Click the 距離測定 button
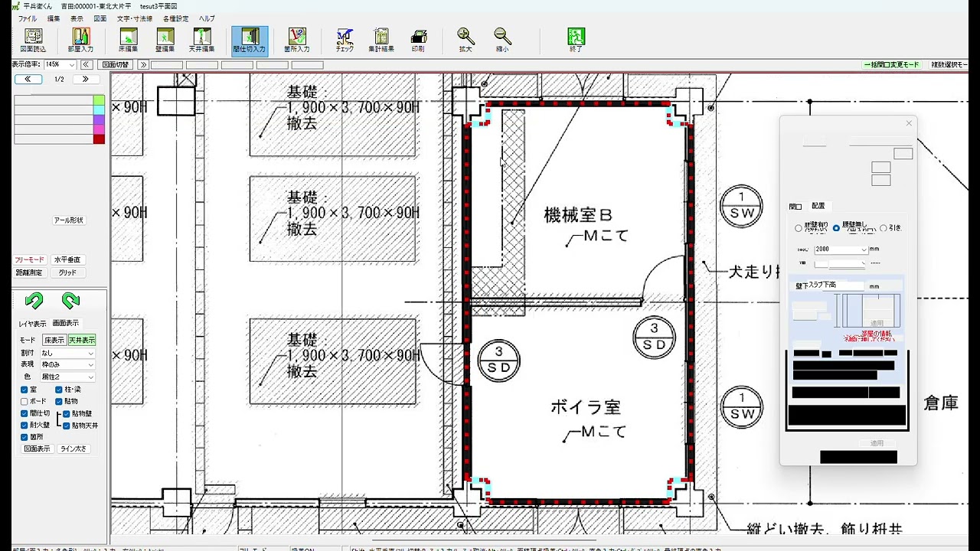This screenshot has height=551, width=980. click(x=30, y=272)
